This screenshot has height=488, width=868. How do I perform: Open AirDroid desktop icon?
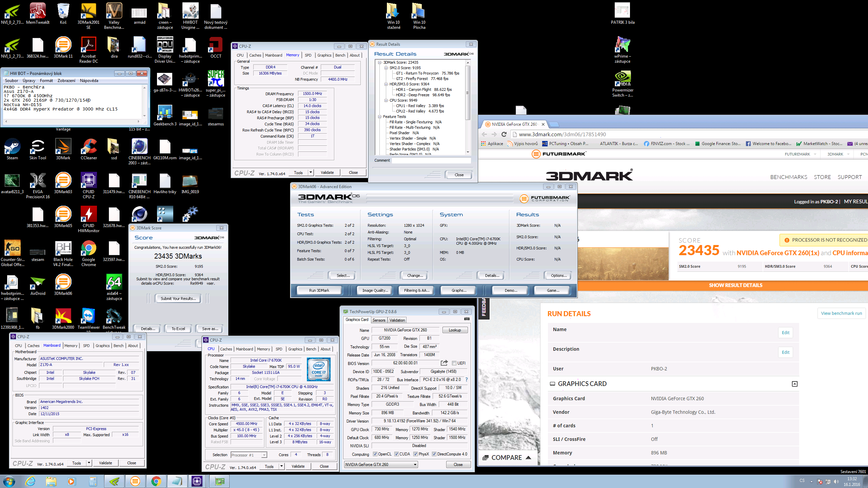click(38, 285)
